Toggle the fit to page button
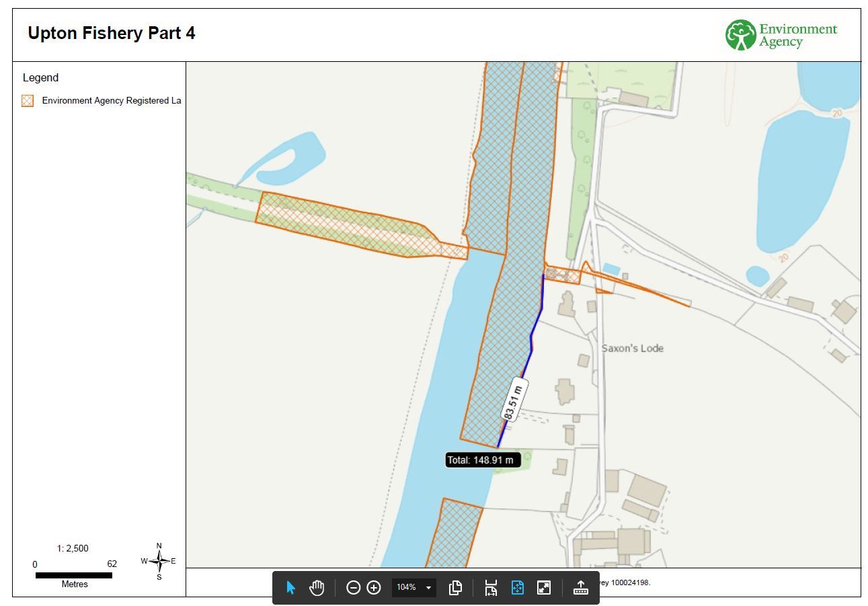Screen dimensions: 868x606 tap(517, 588)
